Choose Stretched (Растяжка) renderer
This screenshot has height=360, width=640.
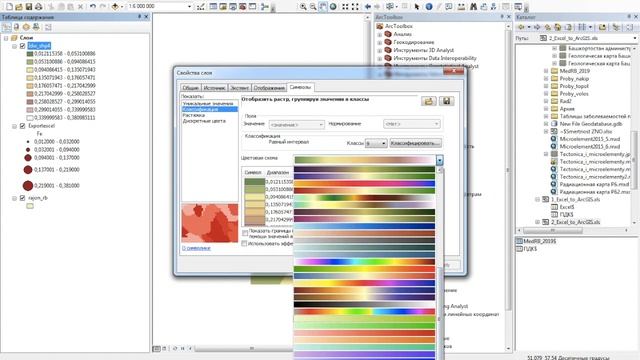click(193, 115)
